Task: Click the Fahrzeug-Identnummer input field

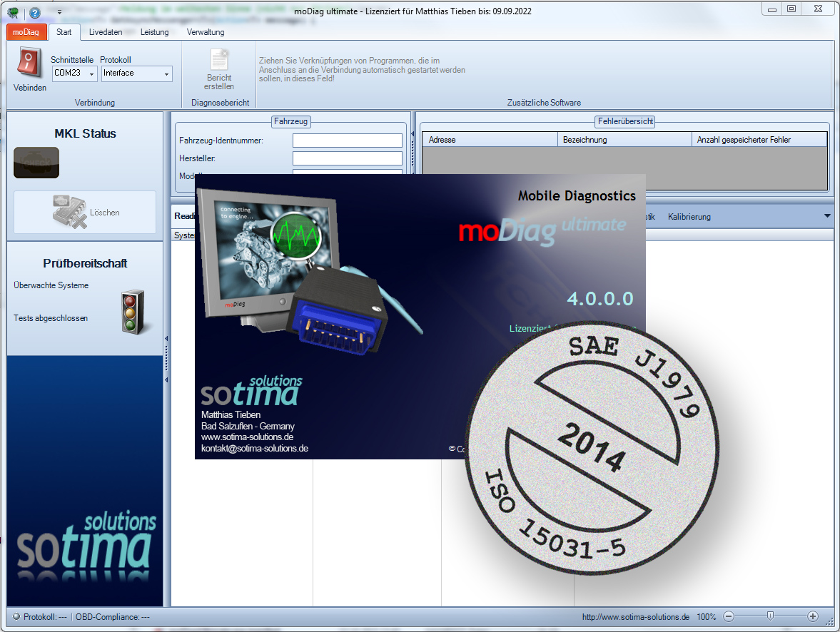Action: [348, 141]
